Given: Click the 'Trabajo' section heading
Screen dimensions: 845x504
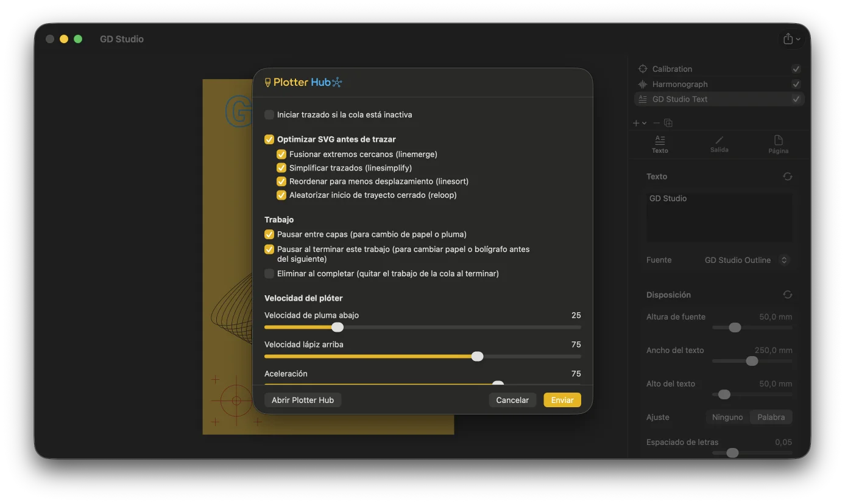Looking at the screenshot, I should pyautogui.click(x=279, y=220).
